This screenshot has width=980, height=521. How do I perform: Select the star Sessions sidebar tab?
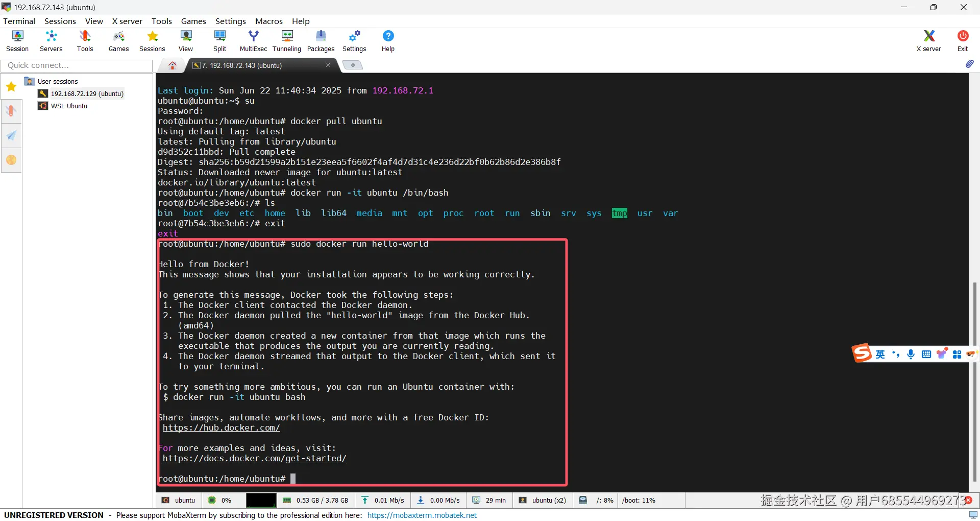(x=11, y=87)
